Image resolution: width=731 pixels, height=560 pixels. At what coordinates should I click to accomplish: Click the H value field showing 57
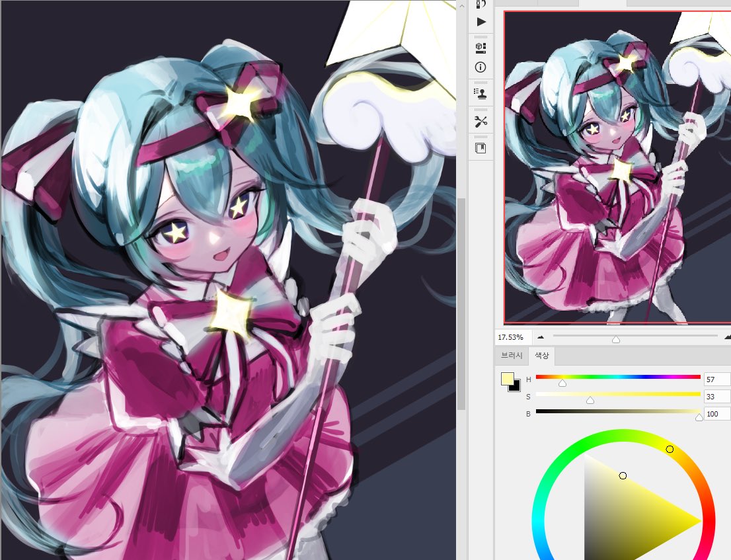pos(717,379)
